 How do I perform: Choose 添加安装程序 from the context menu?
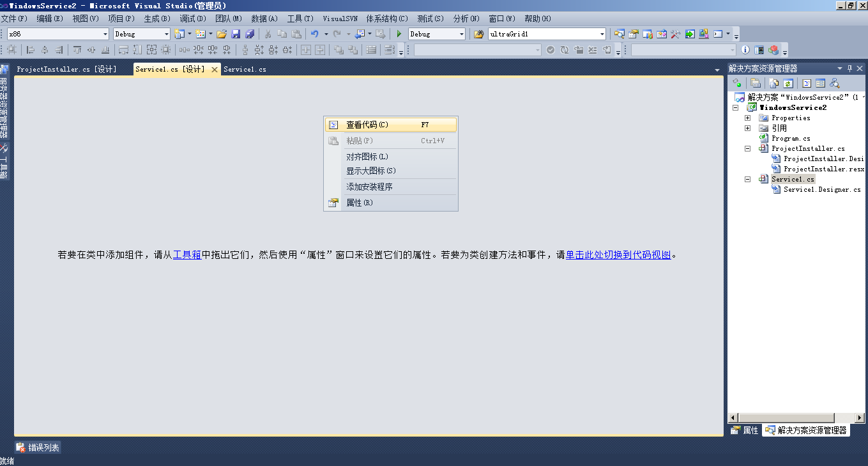click(x=391, y=187)
